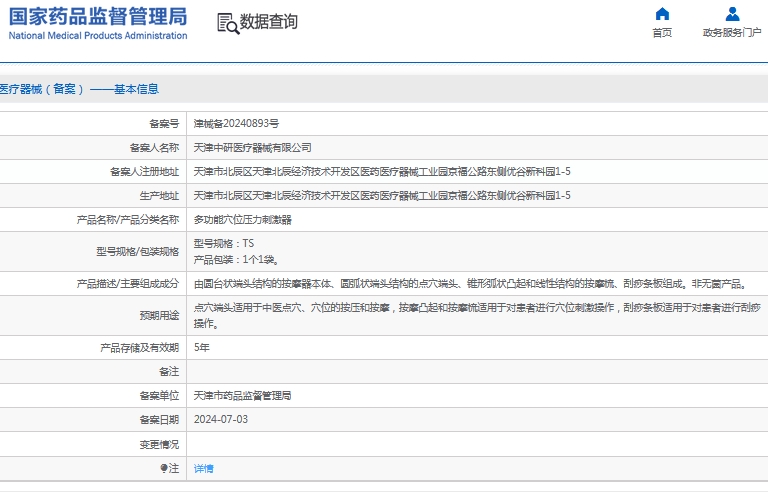This screenshot has height=492, width=768.
Task: Click the 预期用途 intended use value text
Action: (477, 316)
